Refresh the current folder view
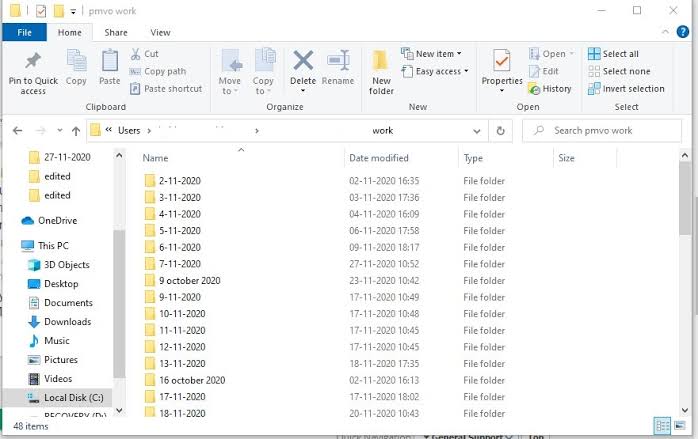Screen dimensions: 698x439 tap(501, 131)
